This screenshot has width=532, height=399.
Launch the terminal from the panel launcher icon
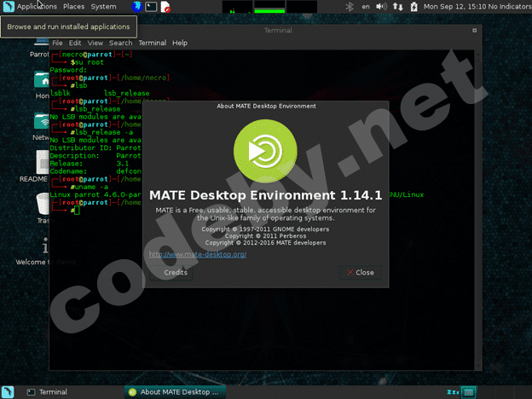pos(150,7)
